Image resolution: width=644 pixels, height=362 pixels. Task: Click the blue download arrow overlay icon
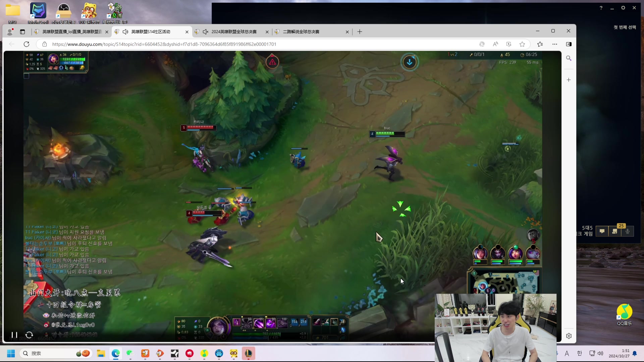click(x=410, y=62)
